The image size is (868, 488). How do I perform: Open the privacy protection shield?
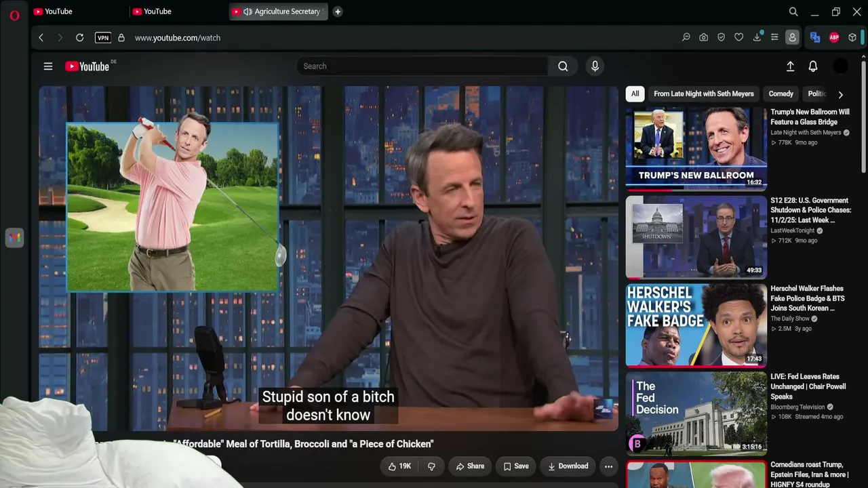[x=722, y=38]
